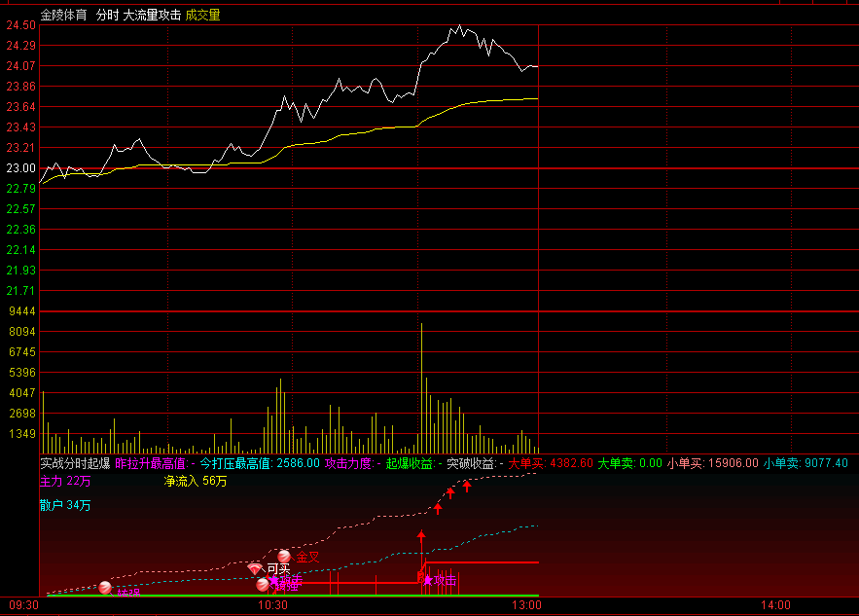Click the diamond icon beside 可买

[255, 569]
